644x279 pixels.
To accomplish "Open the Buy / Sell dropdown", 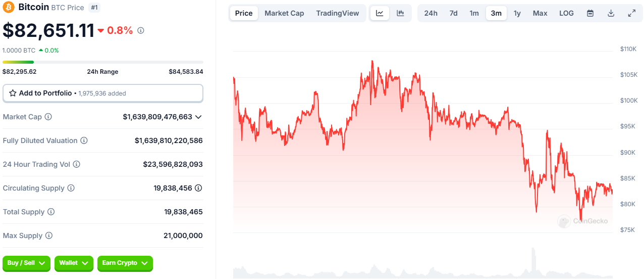I will click(26, 263).
